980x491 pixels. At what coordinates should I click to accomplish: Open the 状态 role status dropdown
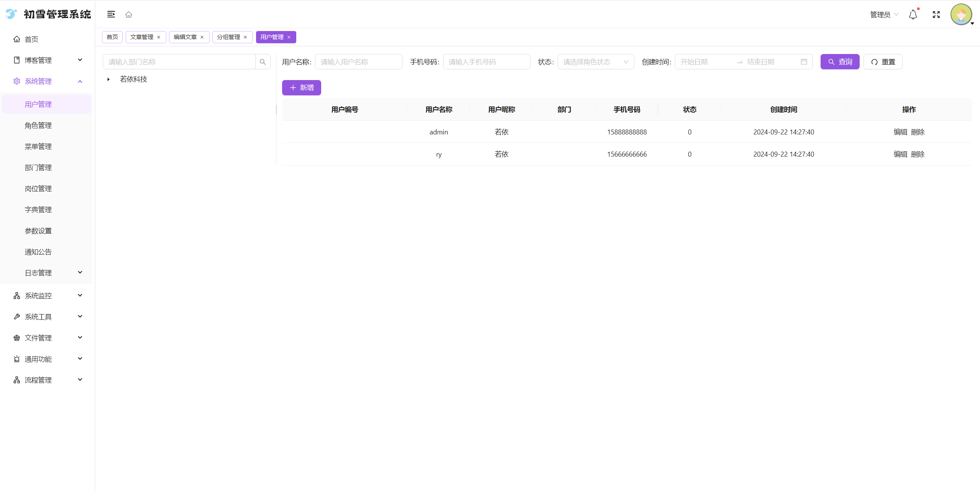tap(596, 62)
